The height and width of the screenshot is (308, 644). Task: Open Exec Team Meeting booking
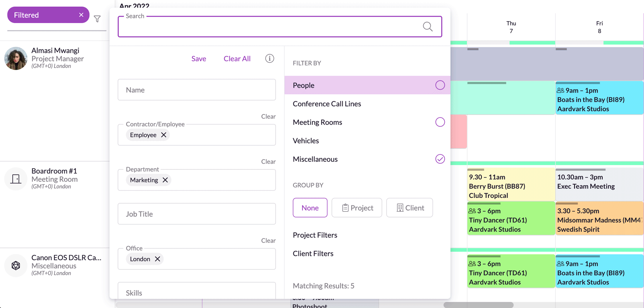click(x=599, y=184)
